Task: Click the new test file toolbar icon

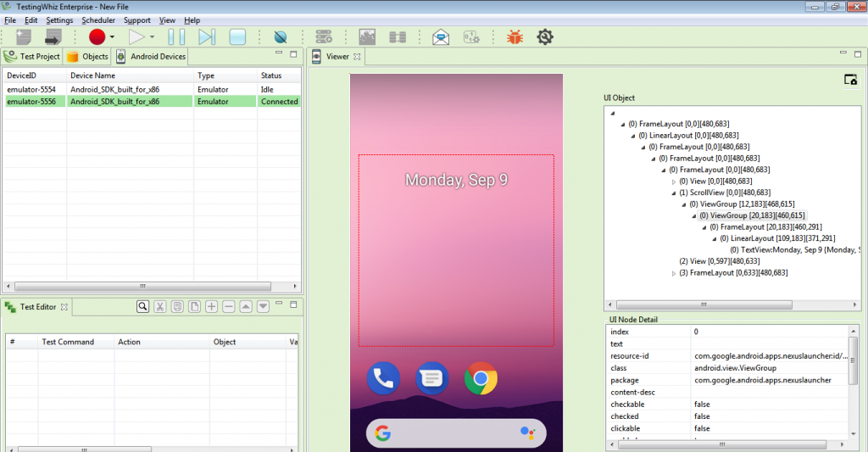Action: coord(23,37)
